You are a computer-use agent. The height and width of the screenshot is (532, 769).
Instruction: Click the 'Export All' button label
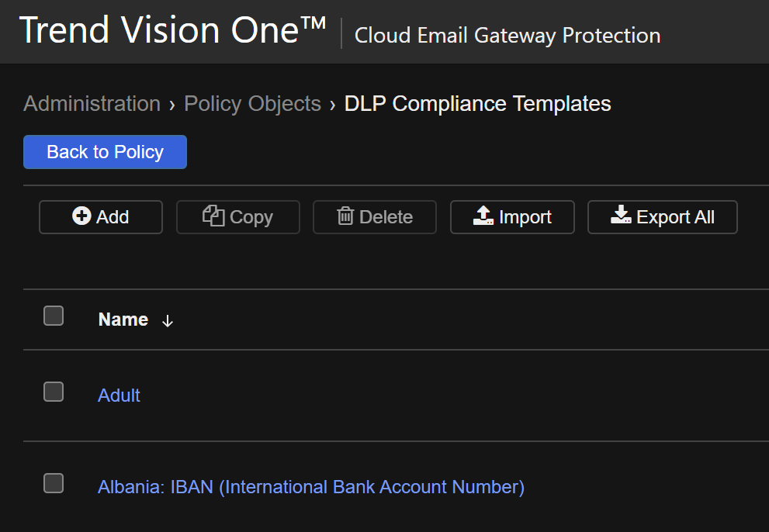(x=675, y=217)
